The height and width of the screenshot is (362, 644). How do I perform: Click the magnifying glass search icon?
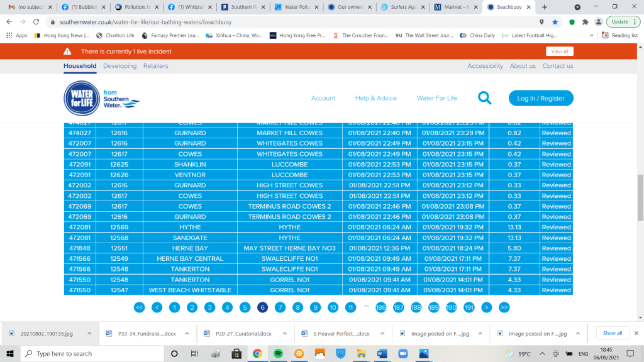(484, 98)
